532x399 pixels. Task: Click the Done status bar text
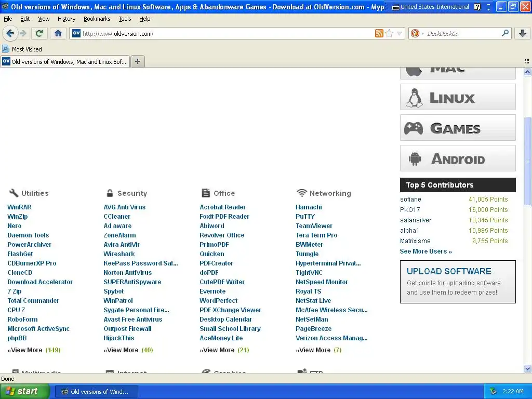[x=8, y=379]
